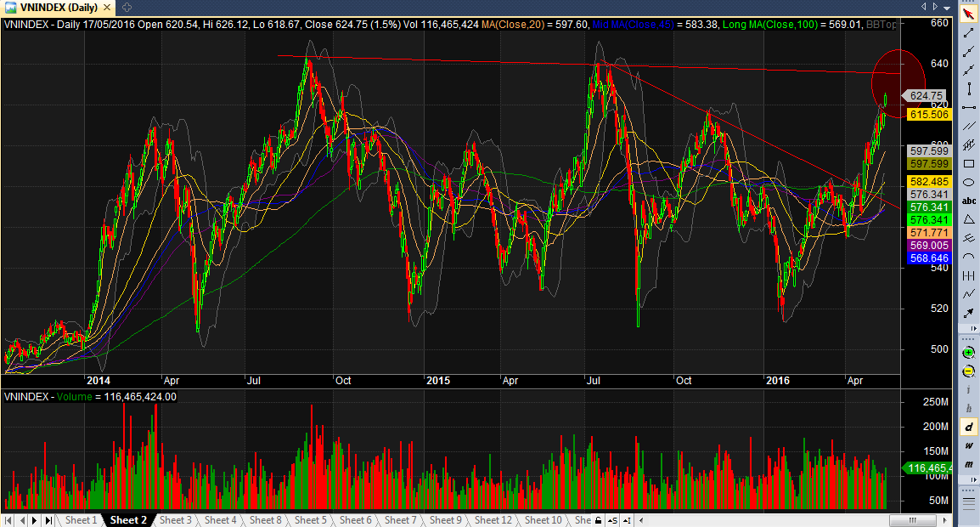Screen dimensions: 980x527
Task: Click the green zoom in magnifier
Action: click(x=968, y=353)
